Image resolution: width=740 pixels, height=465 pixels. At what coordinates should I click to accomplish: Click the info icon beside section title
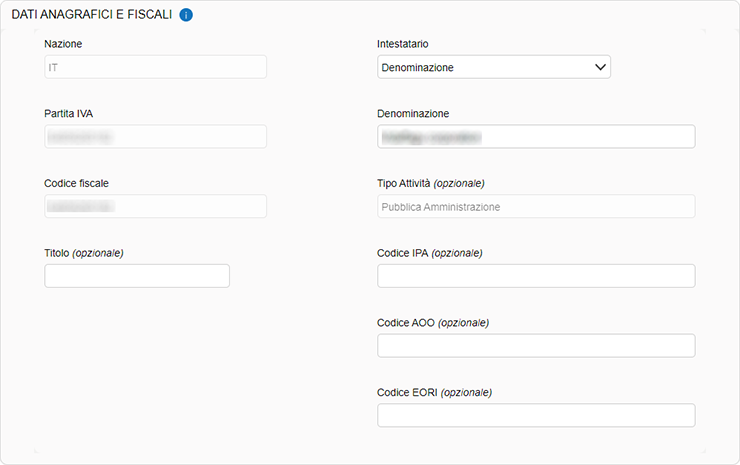pos(186,15)
